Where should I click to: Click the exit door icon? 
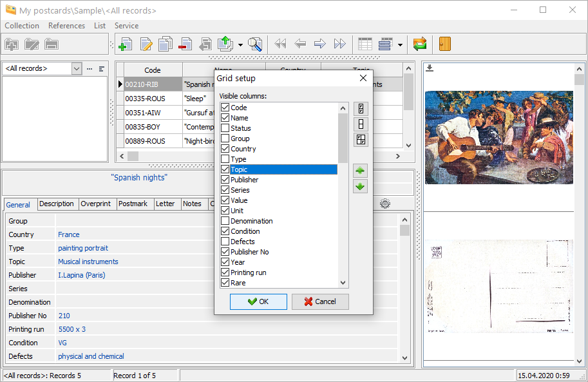pos(445,44)
